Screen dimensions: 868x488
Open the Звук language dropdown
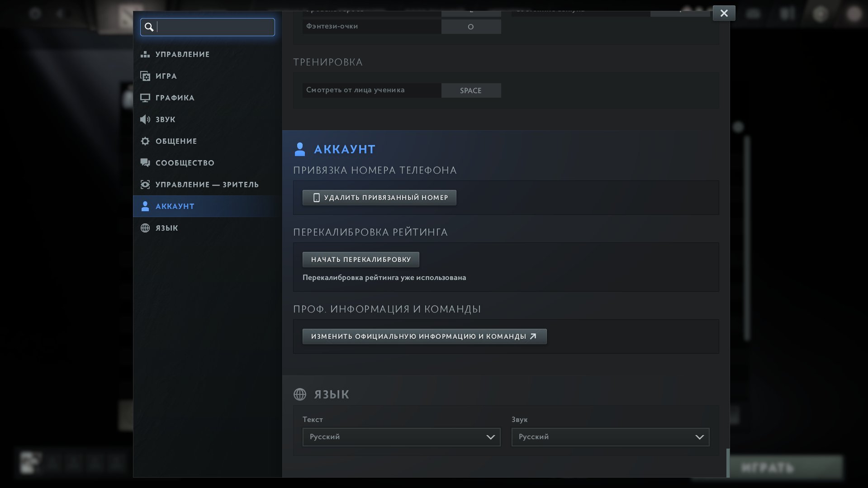tap(610, 437)
